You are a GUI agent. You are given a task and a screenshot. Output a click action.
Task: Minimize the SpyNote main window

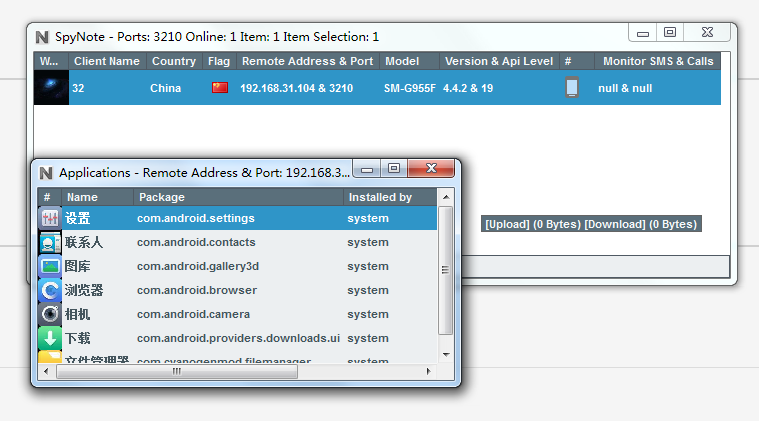(x=643, y=33)
